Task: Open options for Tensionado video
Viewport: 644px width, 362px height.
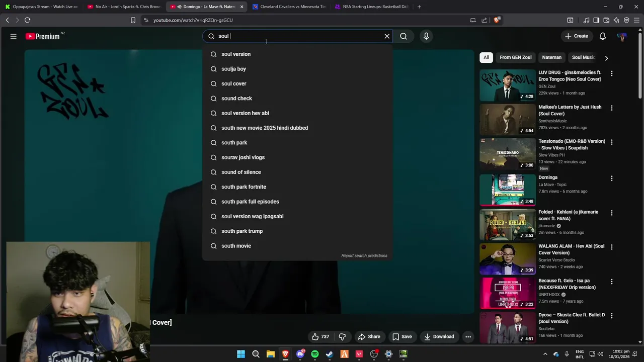Action: click(612, 142)
